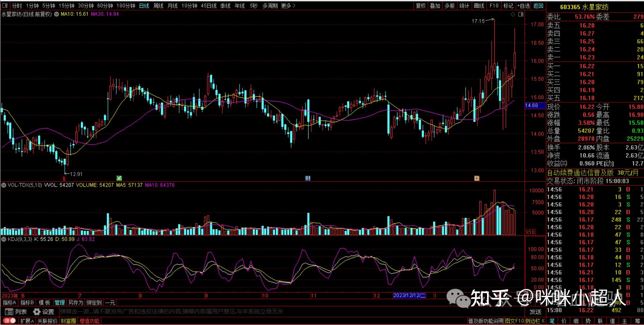
Task: Add stock via +自选 button
Action: [x=523, y=6]
